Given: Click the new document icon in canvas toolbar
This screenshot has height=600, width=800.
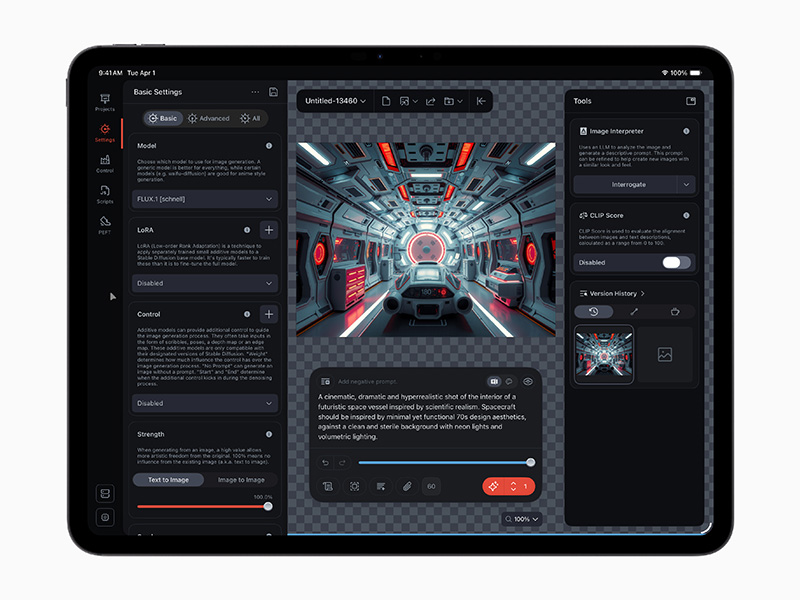Looking at the screenshot, I should [386, 101].
